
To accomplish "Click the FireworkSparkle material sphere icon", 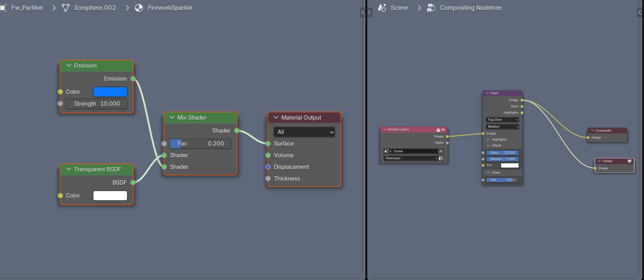I will pyautogui.click(x=139, y=8).
